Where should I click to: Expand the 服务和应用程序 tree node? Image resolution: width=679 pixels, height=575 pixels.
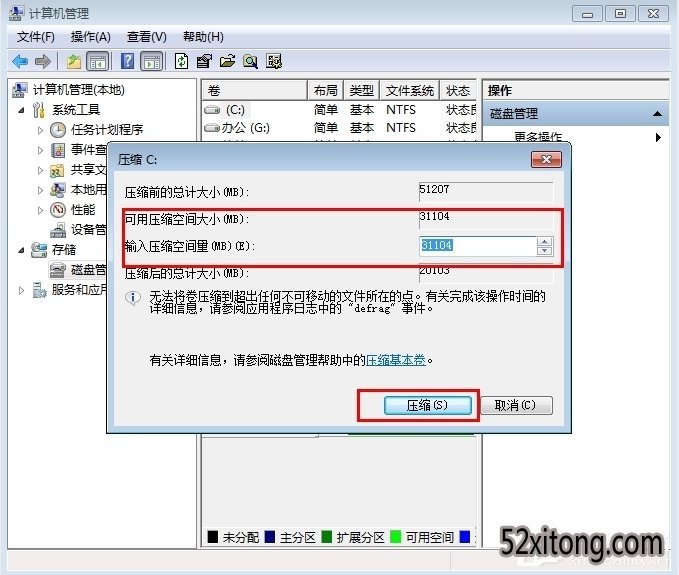21,290
